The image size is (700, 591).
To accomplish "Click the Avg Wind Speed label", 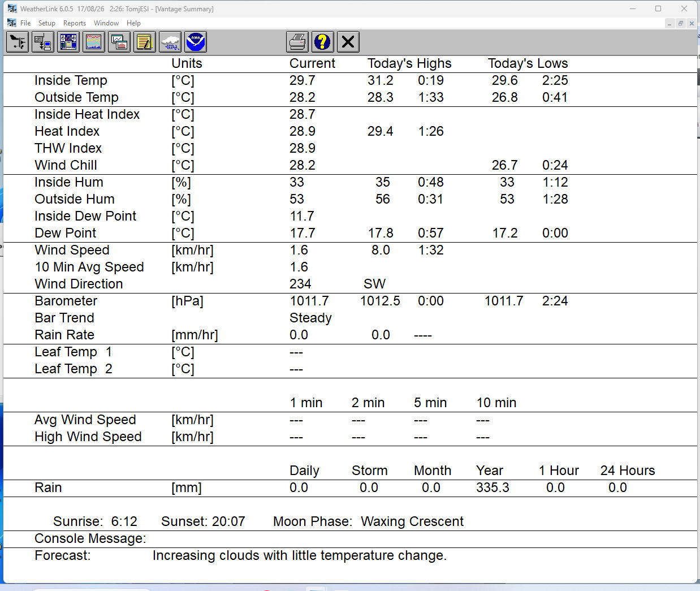I will 85,420.
